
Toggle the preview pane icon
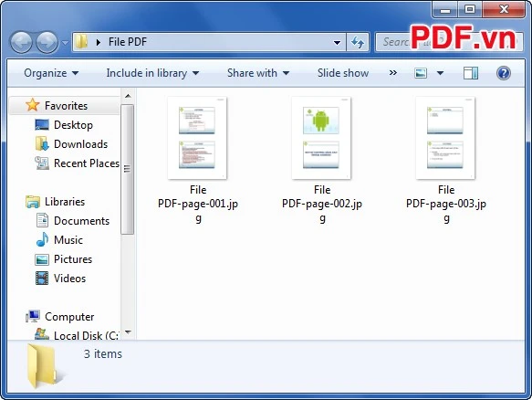click(x=471, y=73)
